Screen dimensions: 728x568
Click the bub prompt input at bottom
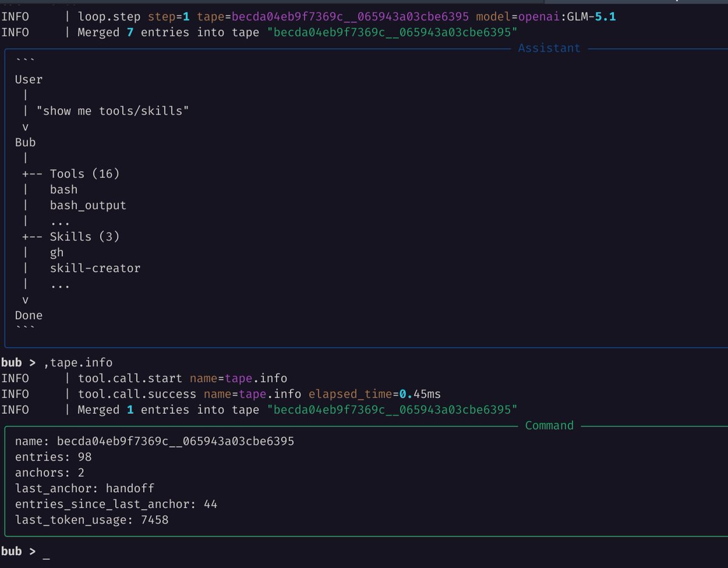click(46, 552)
